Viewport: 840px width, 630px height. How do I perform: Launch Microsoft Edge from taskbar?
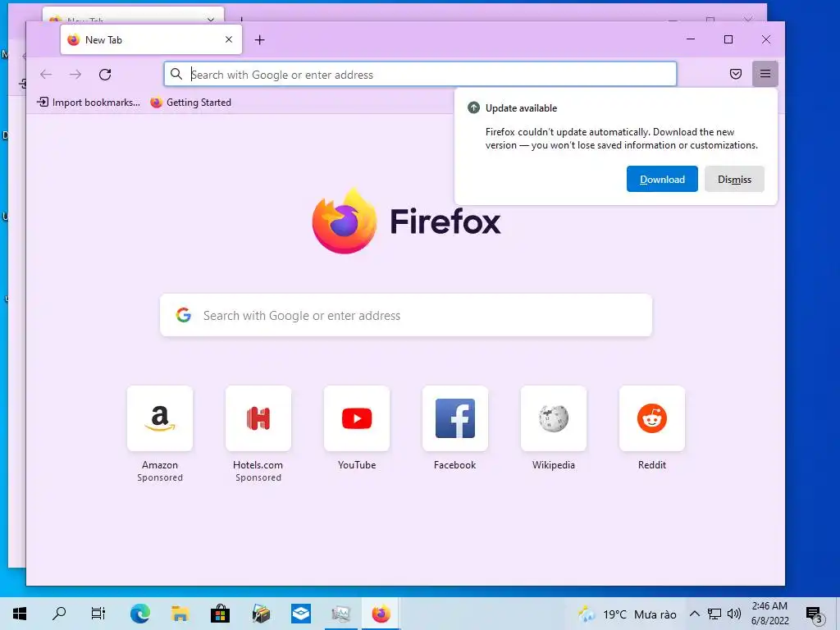139,614
